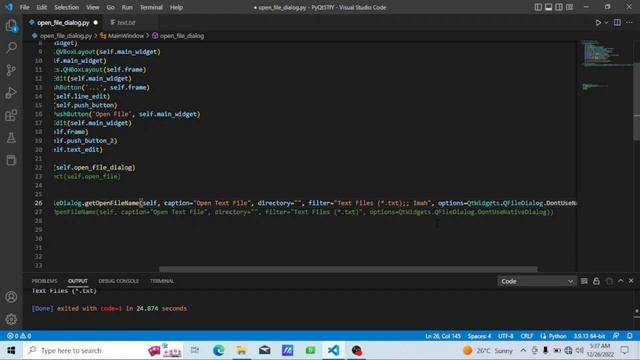Maximize the panel with chevron up
The height and width of the screenshot is (360, 640).
click(x=621, y=281)
